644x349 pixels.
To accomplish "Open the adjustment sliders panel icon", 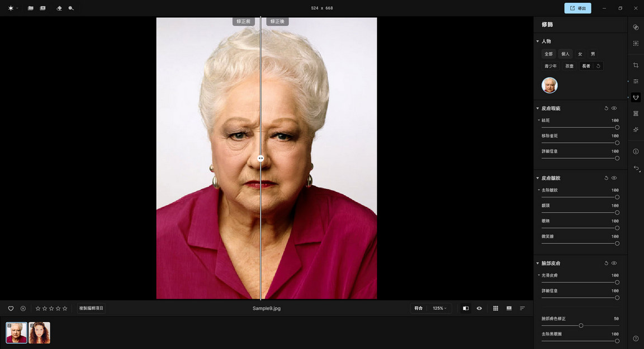I will point(636,82).
